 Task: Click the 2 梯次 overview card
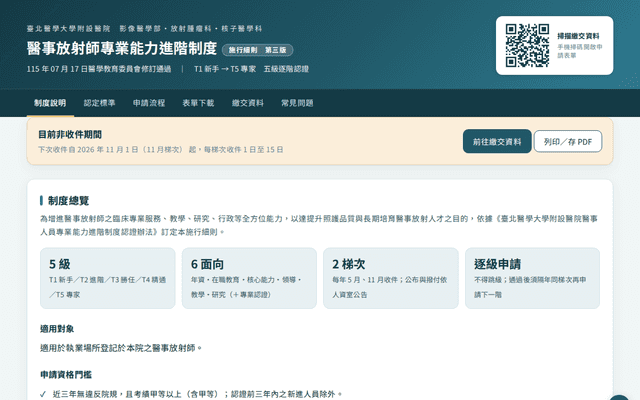(391, 278)
